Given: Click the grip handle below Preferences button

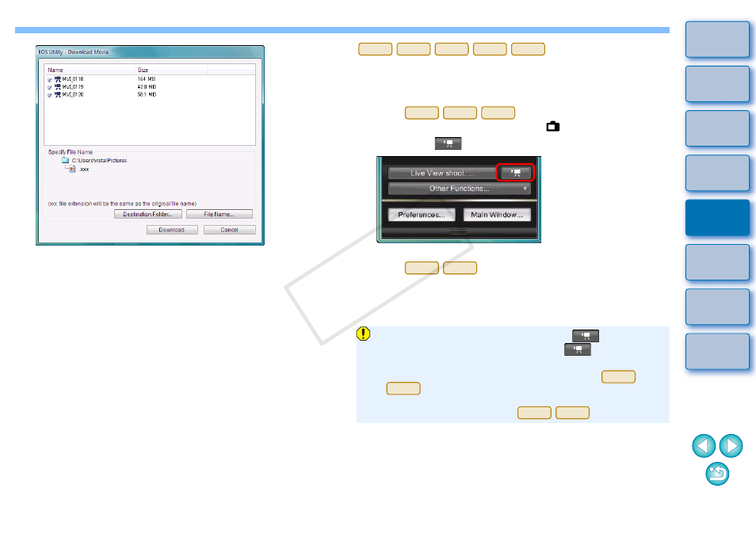Looking at the screenshot, I should (459, 232).
